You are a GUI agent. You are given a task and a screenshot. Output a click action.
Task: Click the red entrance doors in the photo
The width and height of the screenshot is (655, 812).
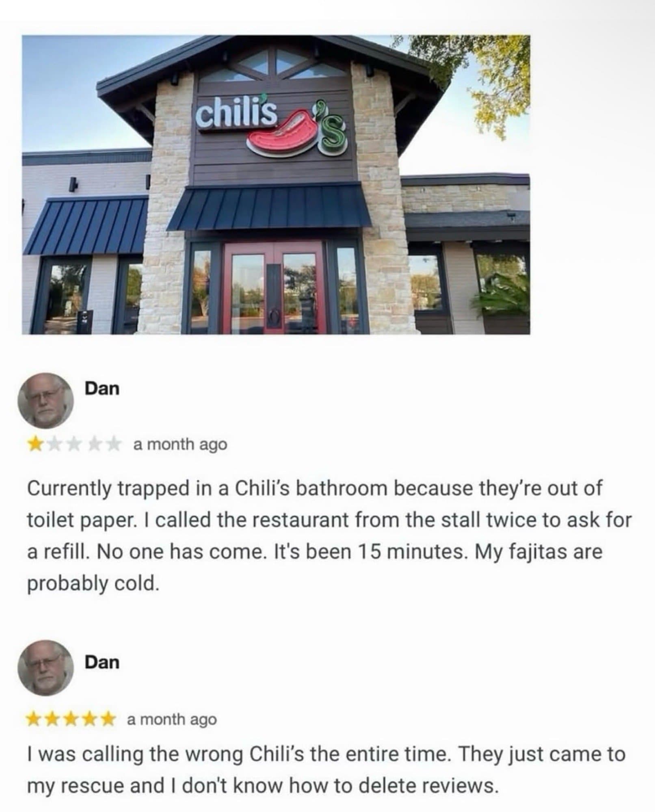[275, 285]
